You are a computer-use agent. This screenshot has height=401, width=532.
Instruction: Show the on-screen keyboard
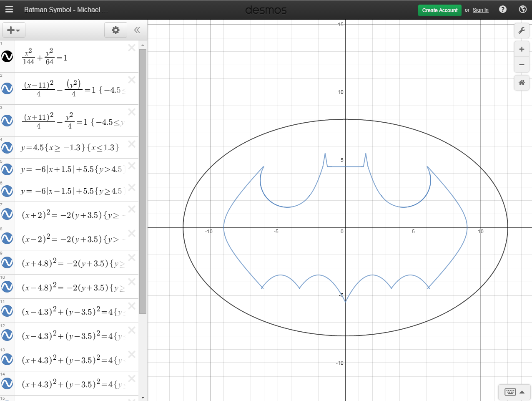[514, 392]
